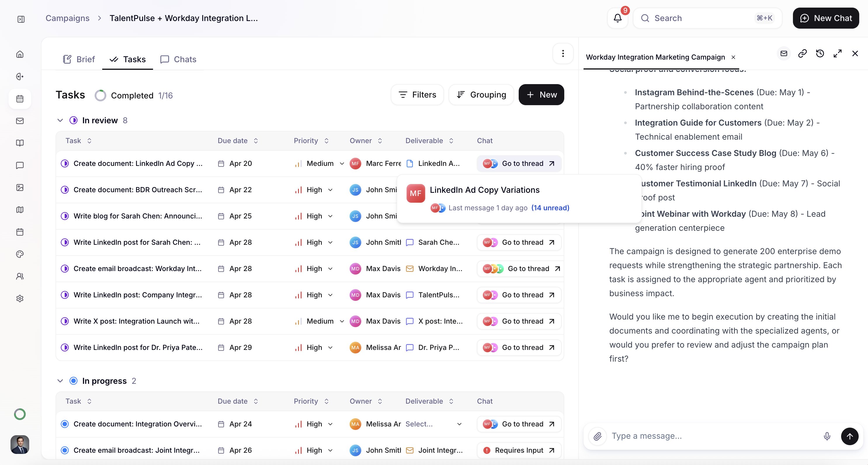Open the people icon in sidebar
The width and height of the screenshot is (868, 465).
point(20,276)
